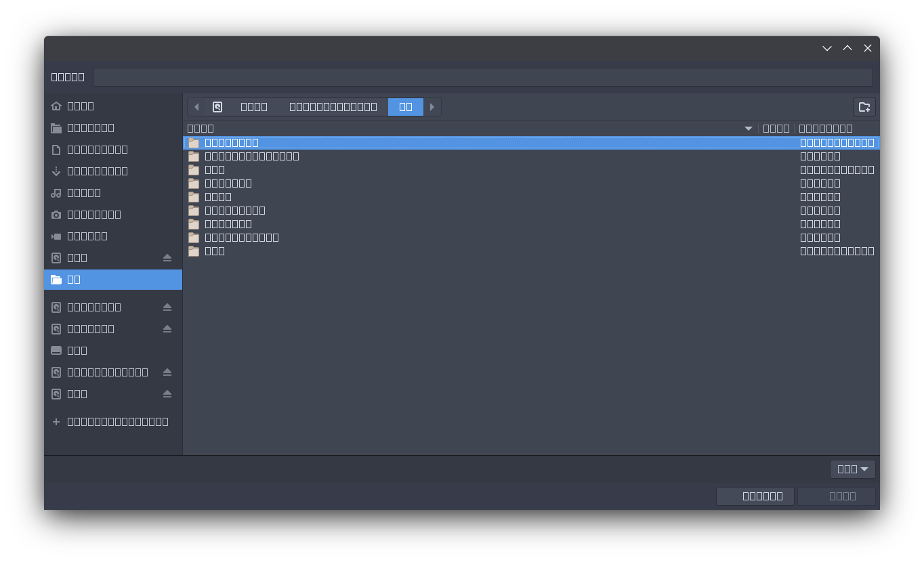Click the greyed-out disabled button in the dialog footer
Screen dimensions: 924x562
(837, 496)
